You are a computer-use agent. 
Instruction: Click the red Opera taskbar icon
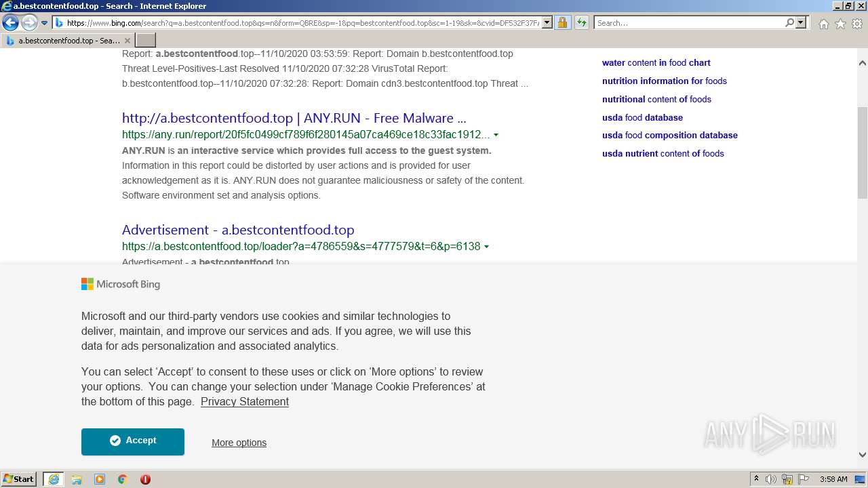[x=145, y=479]
